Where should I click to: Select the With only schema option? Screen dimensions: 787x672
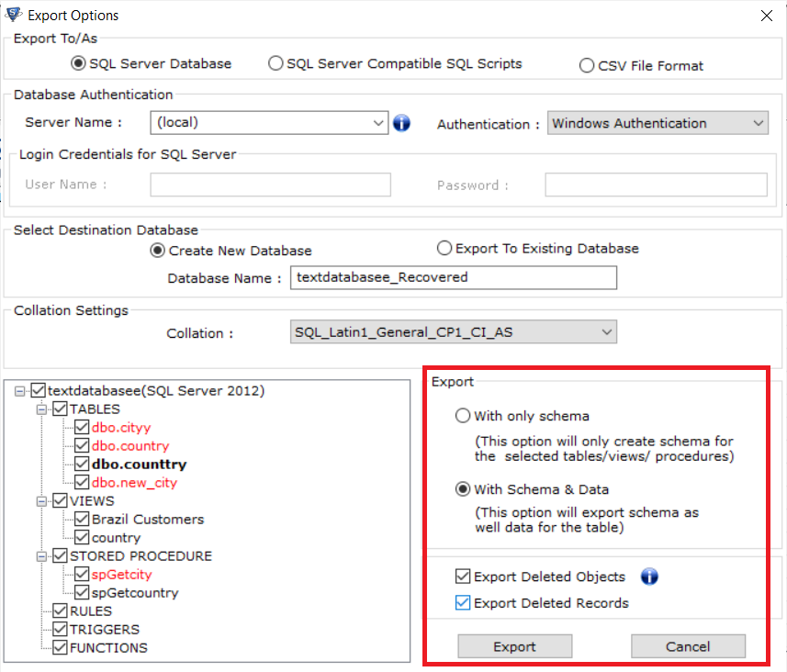tap(463, 415)
